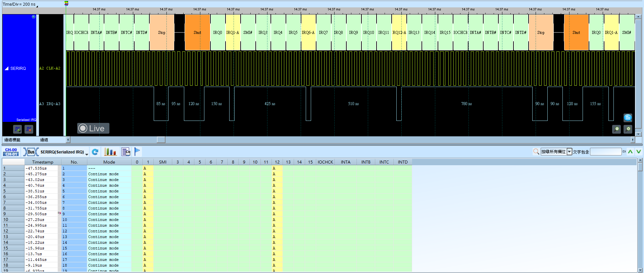644x273 pixels.
Task: Click the SMI column header
Action: coord(163,162)
